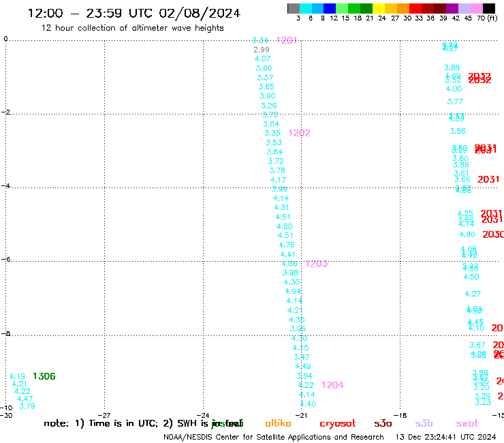Screen dimensions: 504x443
Task: Select the 3.79 wave height value
Action: point(27,406)
